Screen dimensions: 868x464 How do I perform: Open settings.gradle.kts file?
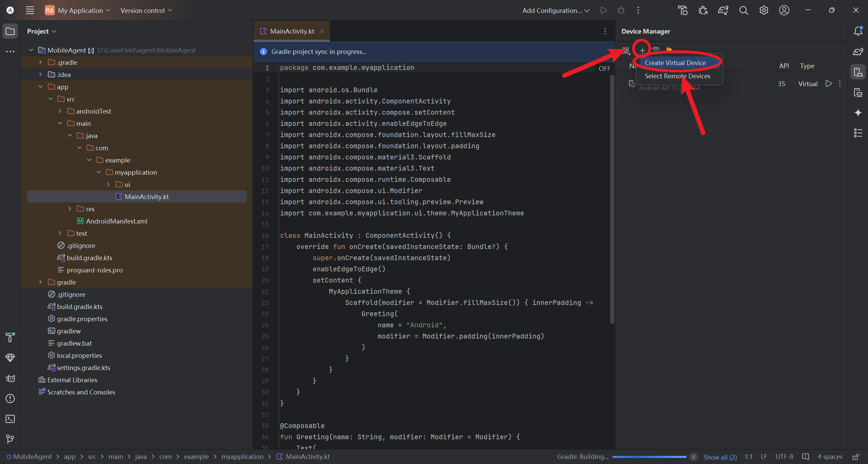[83, 367]
